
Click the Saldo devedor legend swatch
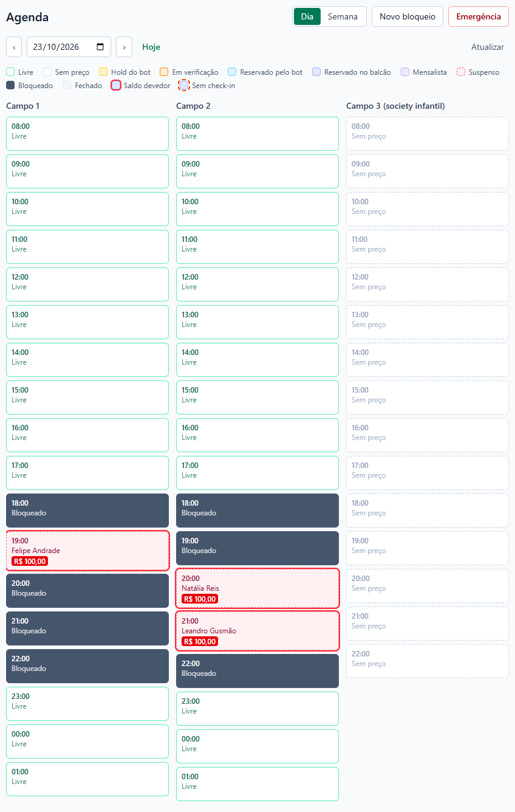(116, 86)
